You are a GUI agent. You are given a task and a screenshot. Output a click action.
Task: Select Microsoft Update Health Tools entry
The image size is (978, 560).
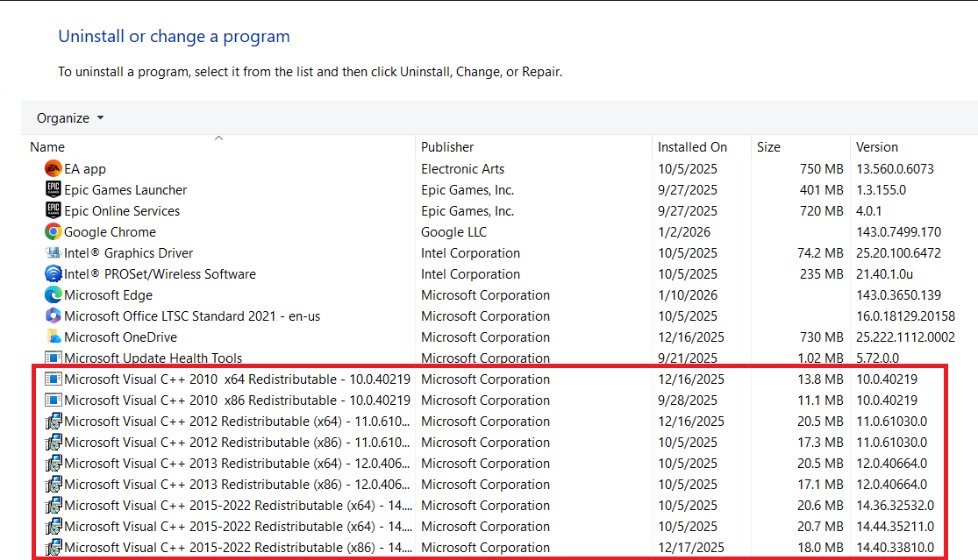153,358
